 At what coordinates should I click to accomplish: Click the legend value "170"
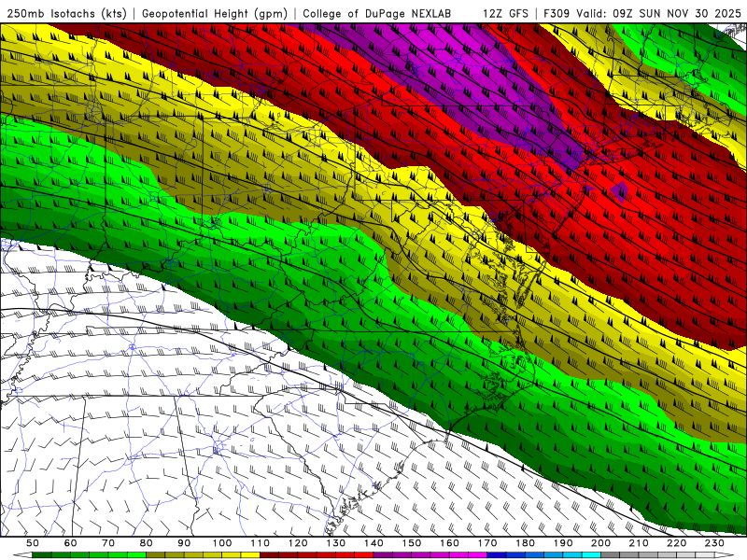click(x=486, y=543)
